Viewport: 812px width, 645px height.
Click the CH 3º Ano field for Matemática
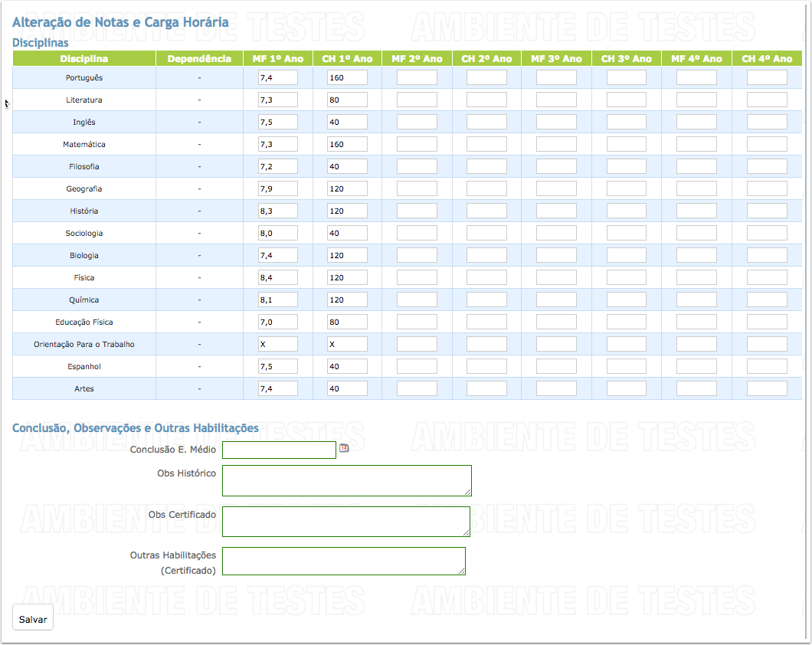(627, 145)
